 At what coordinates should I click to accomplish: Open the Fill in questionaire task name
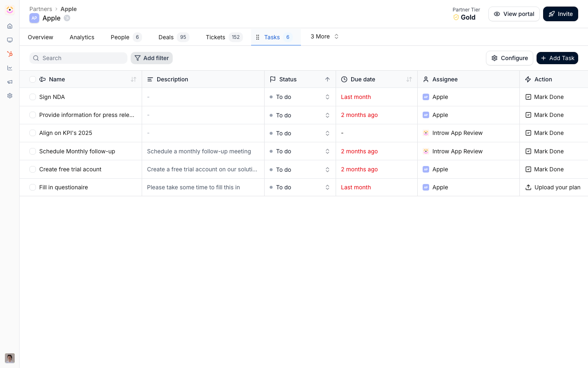(x=63, y=187)
